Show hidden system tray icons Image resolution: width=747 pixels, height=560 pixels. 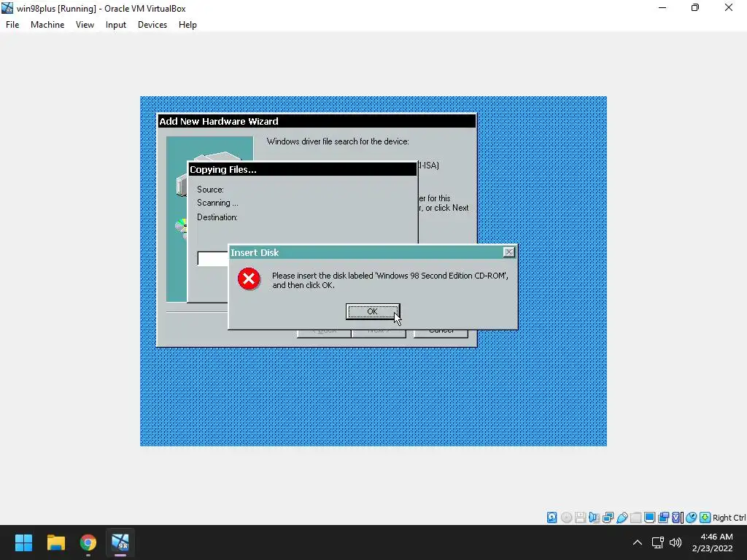pyautogui.click(x=638, y=542)
